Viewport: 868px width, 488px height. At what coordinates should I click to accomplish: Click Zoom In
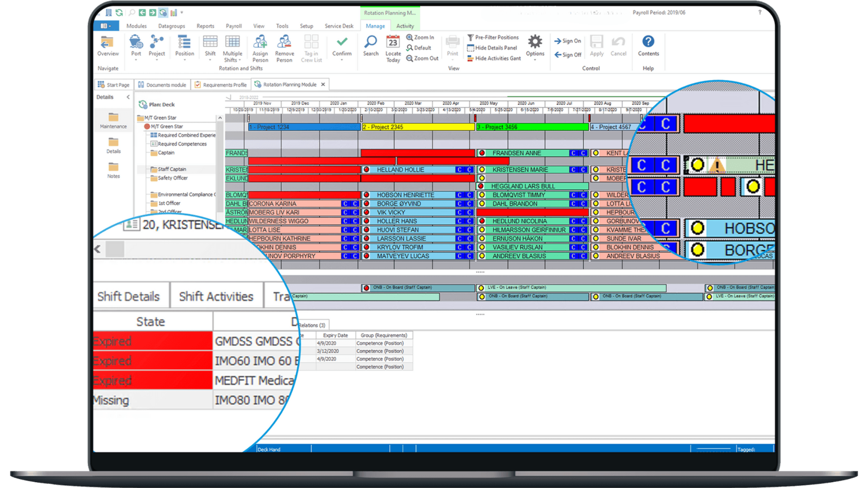point(420,38)
